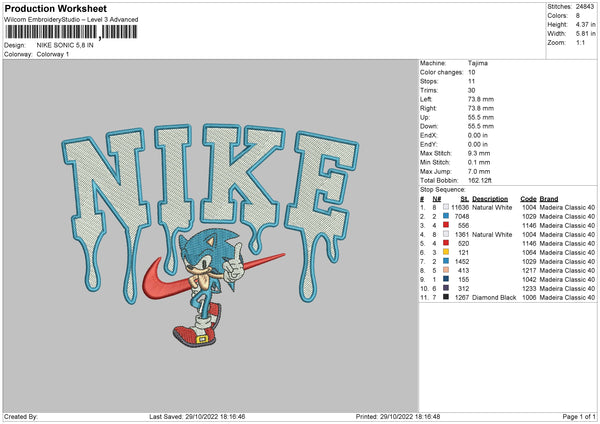Click the stitch count '24843'
600x424 pixels.
[585, 7]
